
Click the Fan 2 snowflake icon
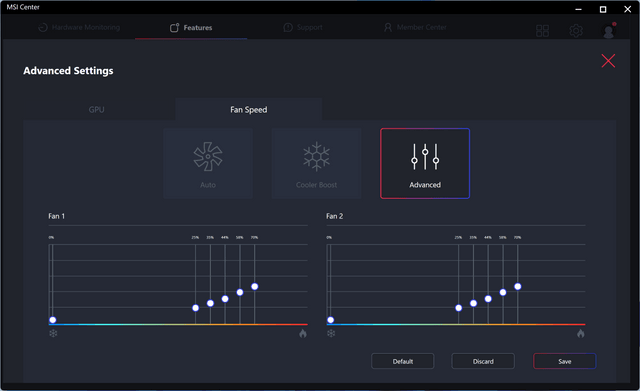(x=331, y=333)
